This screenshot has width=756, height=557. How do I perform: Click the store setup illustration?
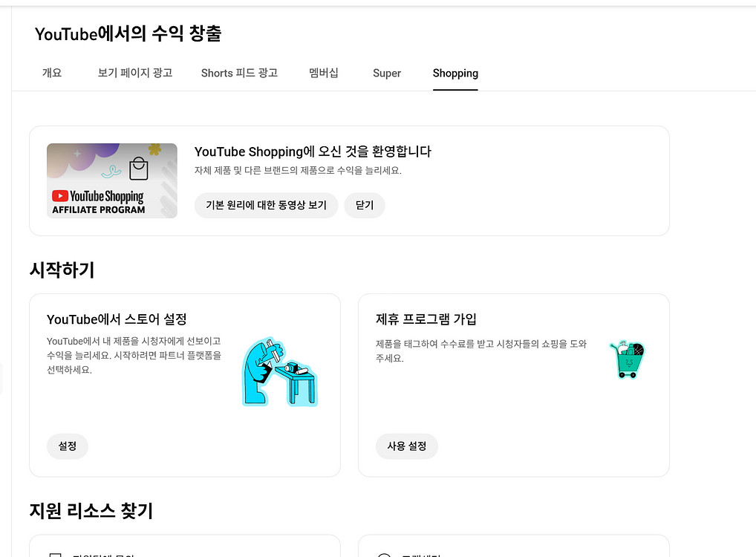280,372
